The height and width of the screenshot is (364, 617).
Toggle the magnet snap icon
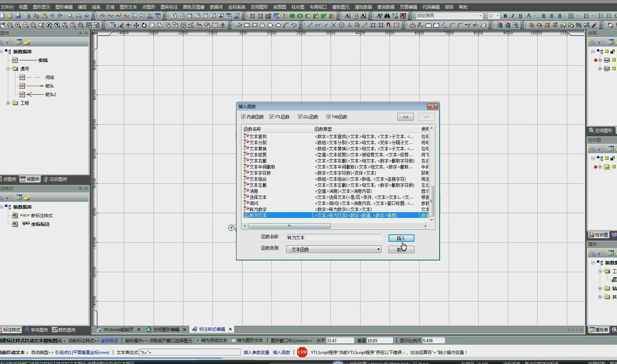point(388,25)
